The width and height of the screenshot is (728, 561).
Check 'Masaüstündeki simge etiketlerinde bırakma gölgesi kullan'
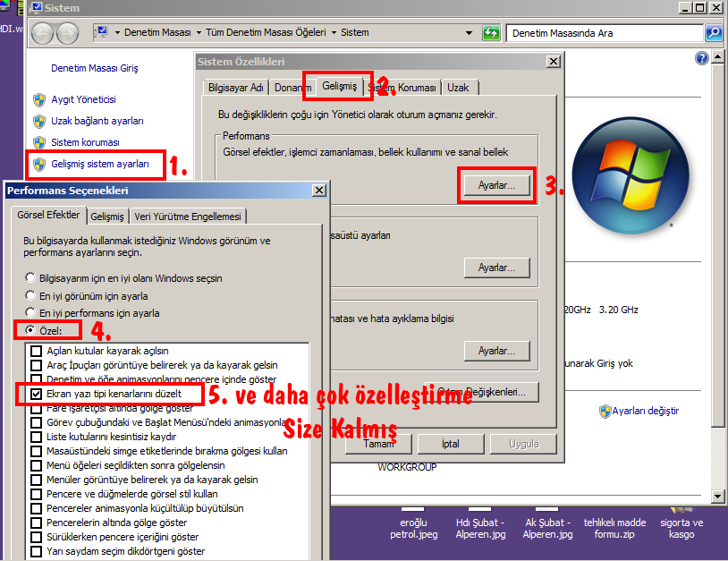pyautogui.click(x=36, y=451)
